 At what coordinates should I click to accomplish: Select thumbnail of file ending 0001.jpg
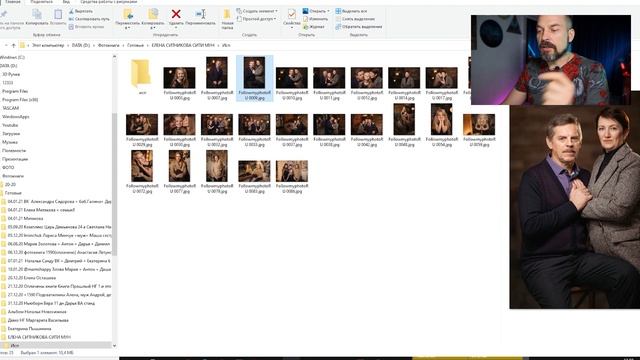coord(179,78)
